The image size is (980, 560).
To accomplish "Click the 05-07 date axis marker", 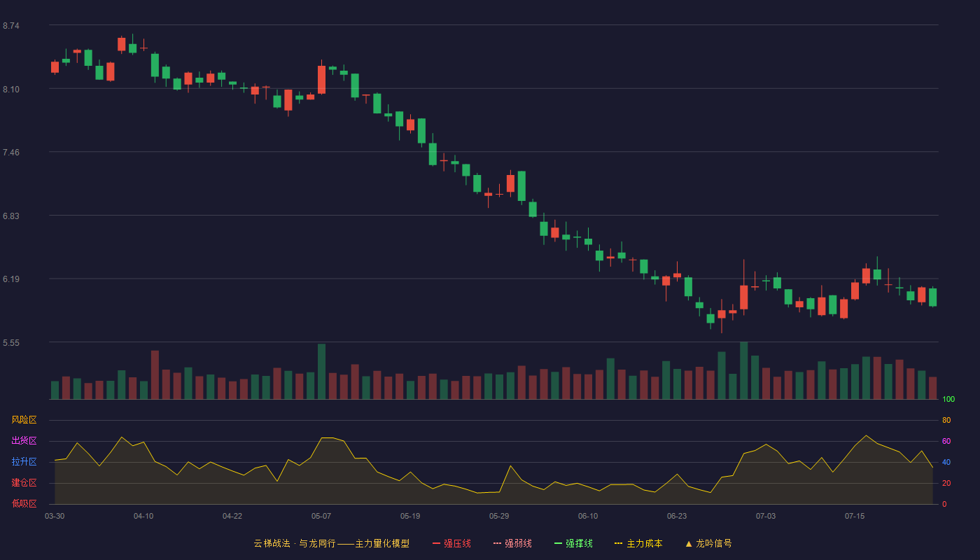I will point(321,516).
